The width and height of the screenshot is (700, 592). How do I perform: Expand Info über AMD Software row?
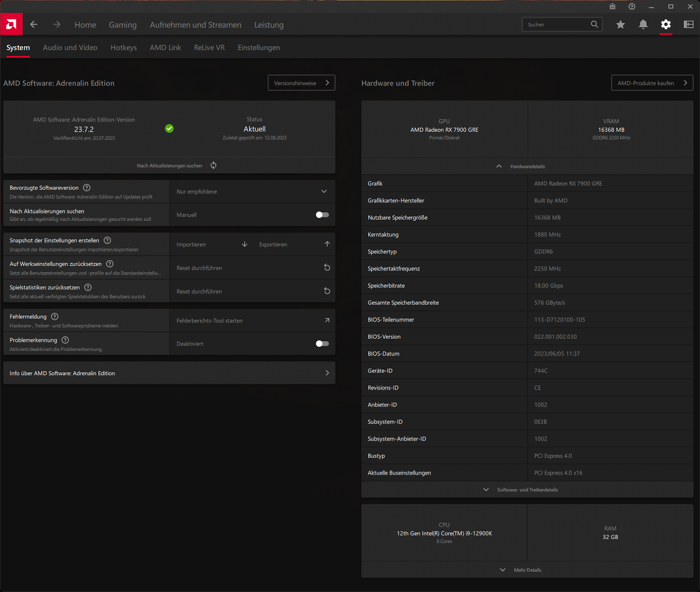pyautogui.click(x=169, y=373)
